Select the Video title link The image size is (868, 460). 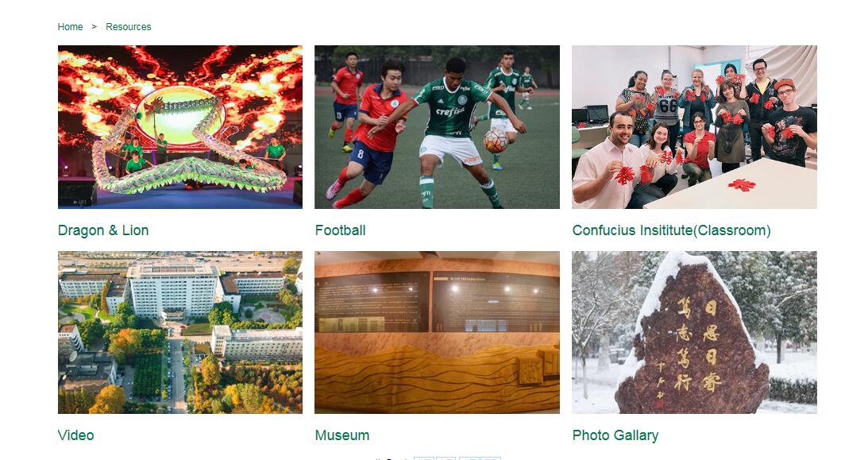[x=75, y=435]
